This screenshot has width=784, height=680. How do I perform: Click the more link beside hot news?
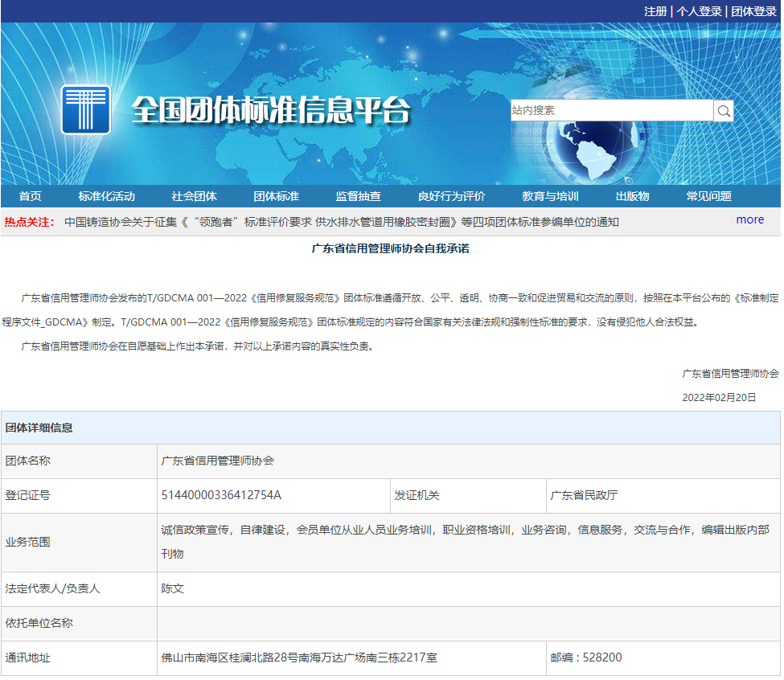(749, 219)
